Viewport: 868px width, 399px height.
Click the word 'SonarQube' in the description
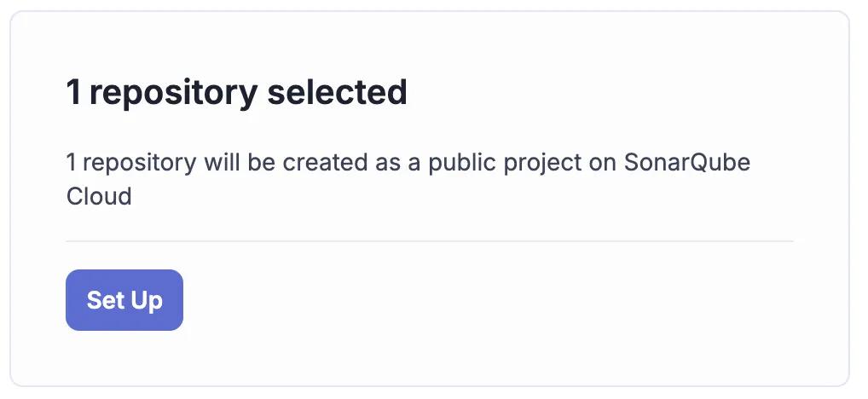coord(687,163)
